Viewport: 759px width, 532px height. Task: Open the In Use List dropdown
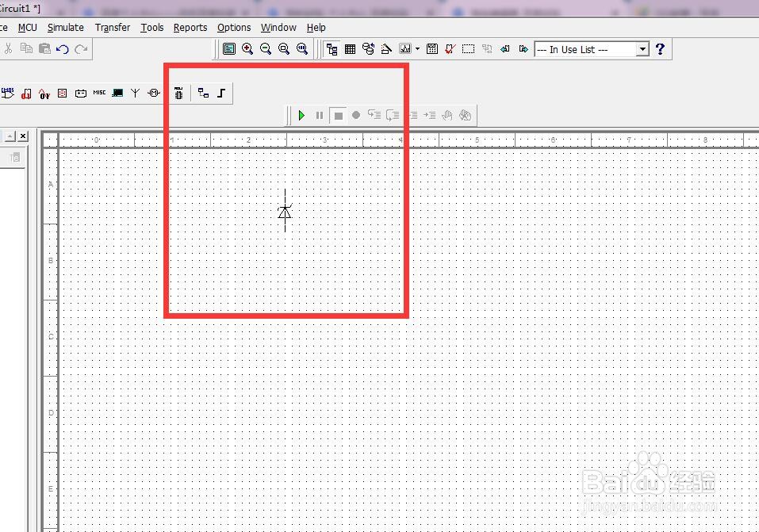click(x=642, y=49)
